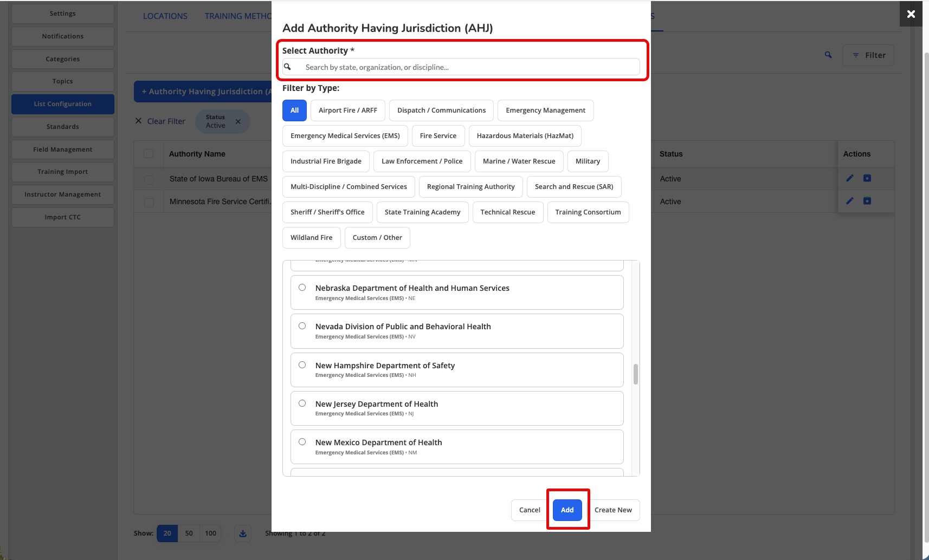Open Field Management in the sidebar

(x=63, y=149)
